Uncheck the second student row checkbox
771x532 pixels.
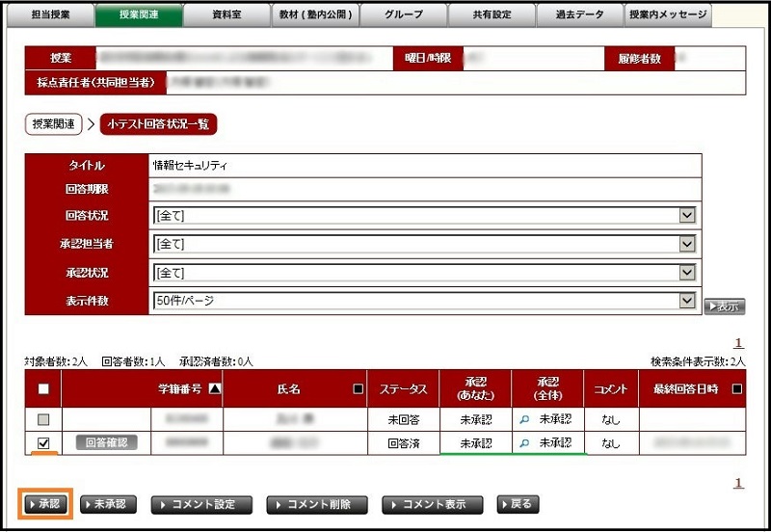pos(41,443)
